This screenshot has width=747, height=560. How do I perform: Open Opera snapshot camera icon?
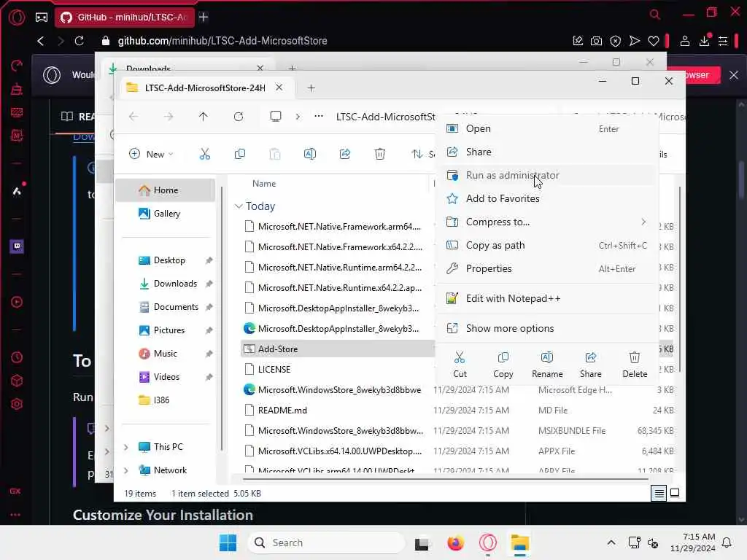[x=596, y=41]
